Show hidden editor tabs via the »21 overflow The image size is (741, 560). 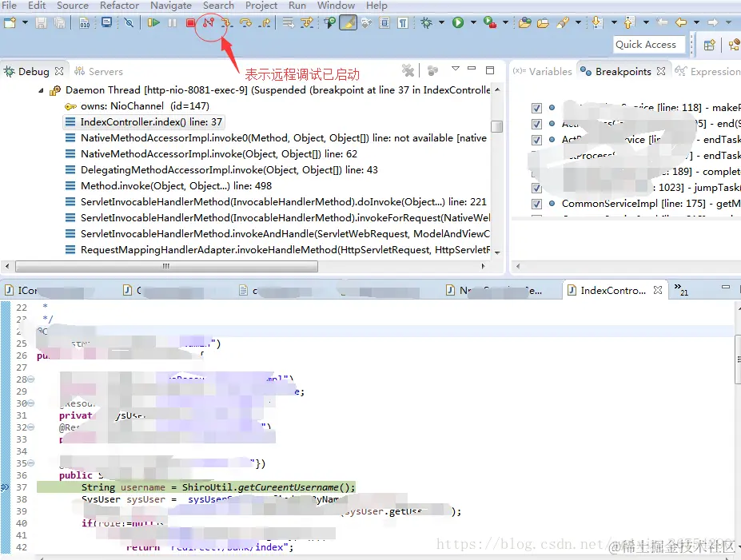tap(681, 289)
